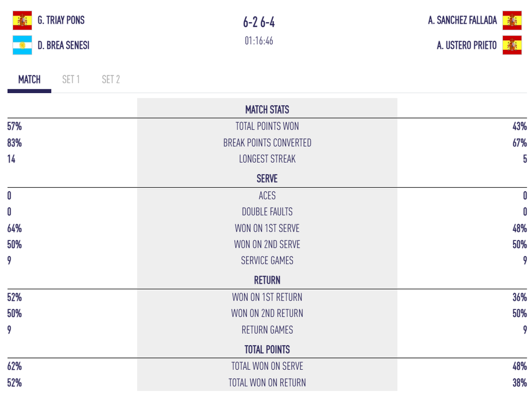Select the BREAK POINTS CONVERTED row label

267,143
